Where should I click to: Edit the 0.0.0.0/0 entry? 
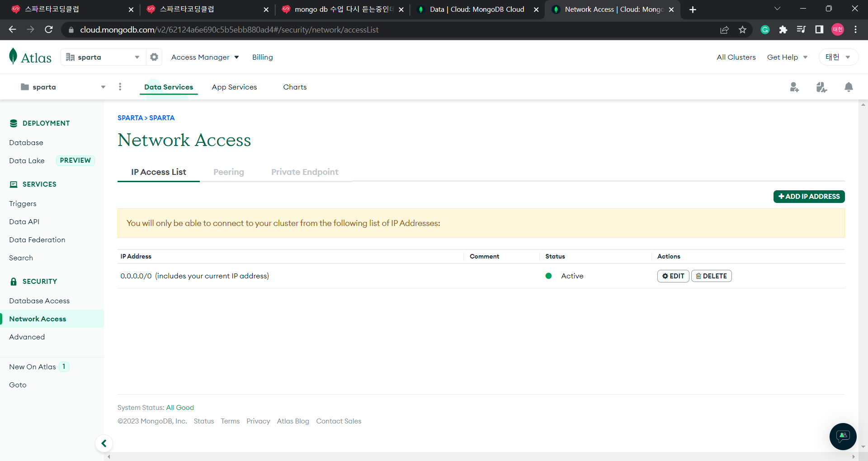673,276
